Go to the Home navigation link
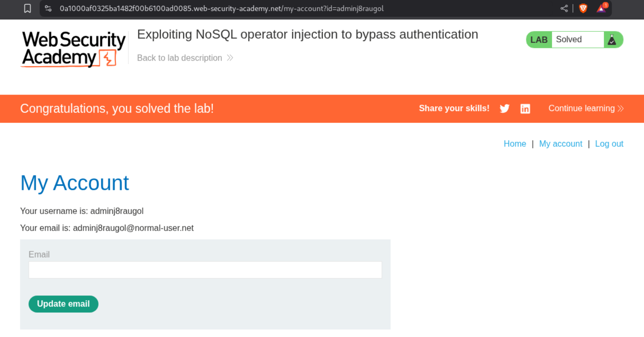Viewport: 644px width, 337px height. [x=515, y=144]
